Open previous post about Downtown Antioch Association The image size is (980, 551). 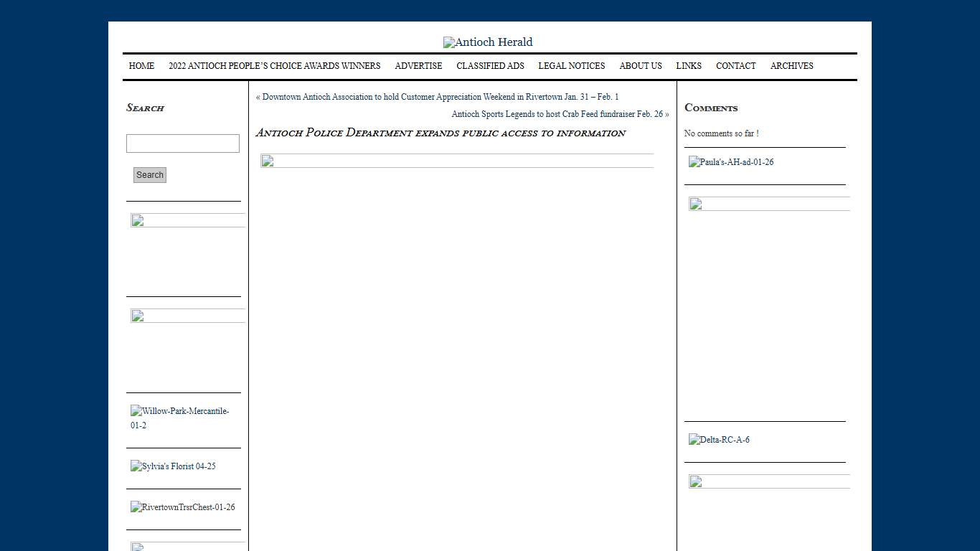point(440,97)
